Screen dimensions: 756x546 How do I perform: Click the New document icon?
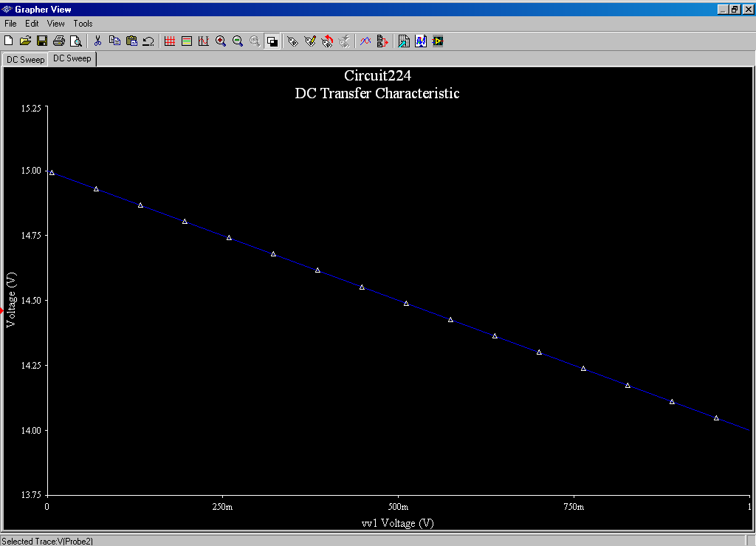[8, 41]
